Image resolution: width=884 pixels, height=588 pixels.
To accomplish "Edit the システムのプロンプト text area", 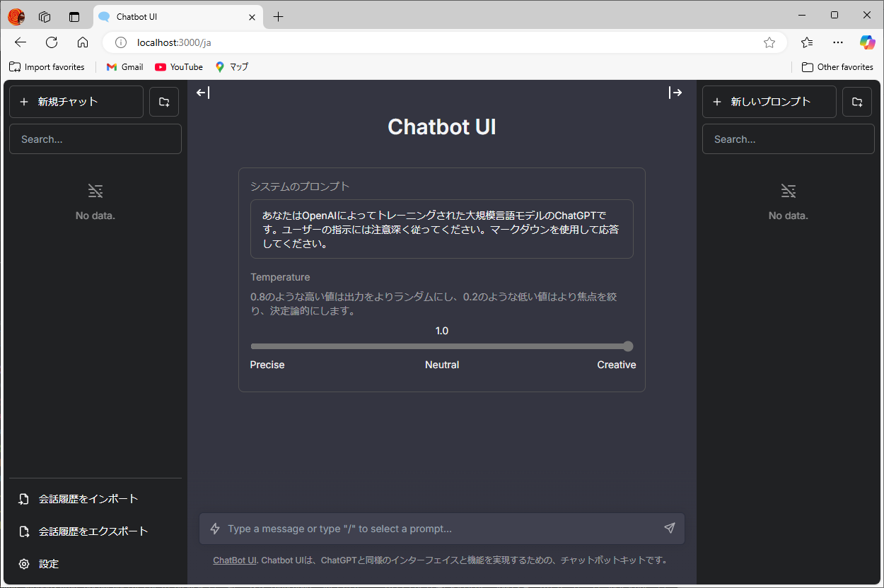I will click(442, 229).
